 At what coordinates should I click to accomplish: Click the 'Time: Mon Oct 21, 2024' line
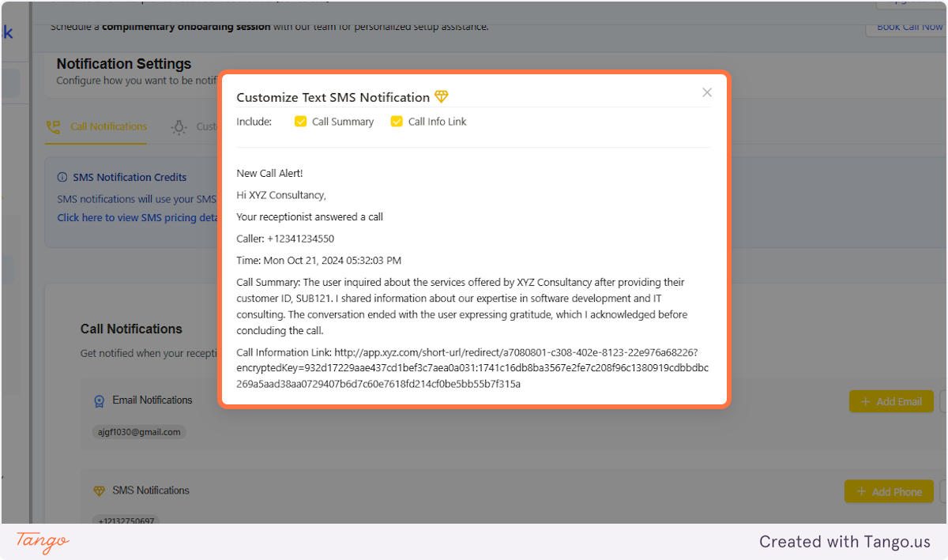point(318,260)
